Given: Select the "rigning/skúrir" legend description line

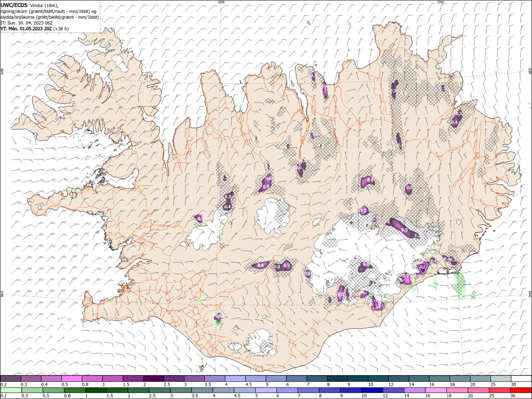Looking at the screenshot, I should pyautogui.click(x=49, y=11).
